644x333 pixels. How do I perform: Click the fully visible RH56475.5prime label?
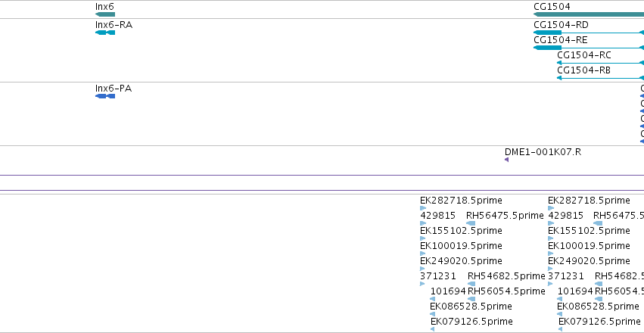point(505,215)
